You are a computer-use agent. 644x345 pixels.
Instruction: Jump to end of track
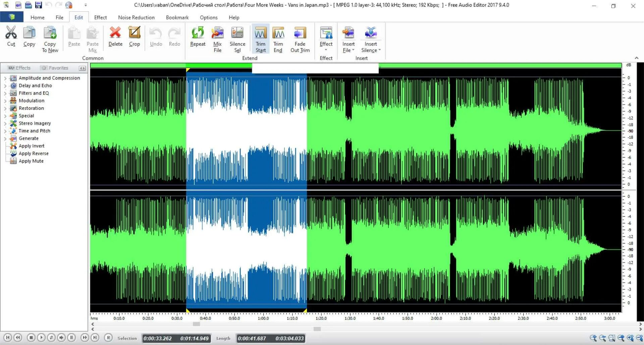[95, 338]
